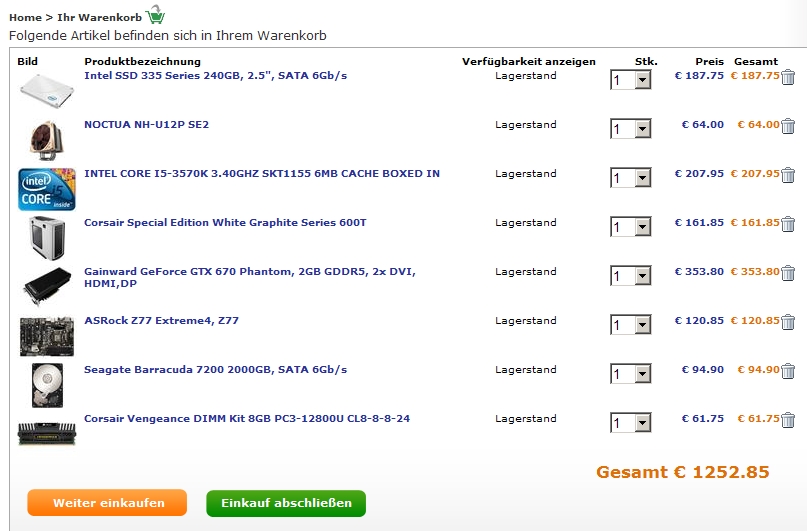Click the Gesamt € 1252.85 total
The height and width of the screenshot is (531, 807).
coord(682,472)
